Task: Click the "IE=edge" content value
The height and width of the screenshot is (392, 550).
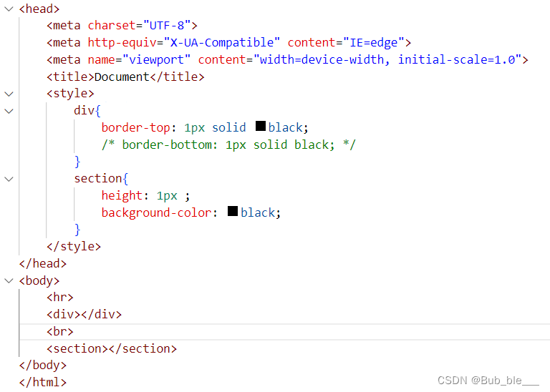Action: tap(374, 42)
